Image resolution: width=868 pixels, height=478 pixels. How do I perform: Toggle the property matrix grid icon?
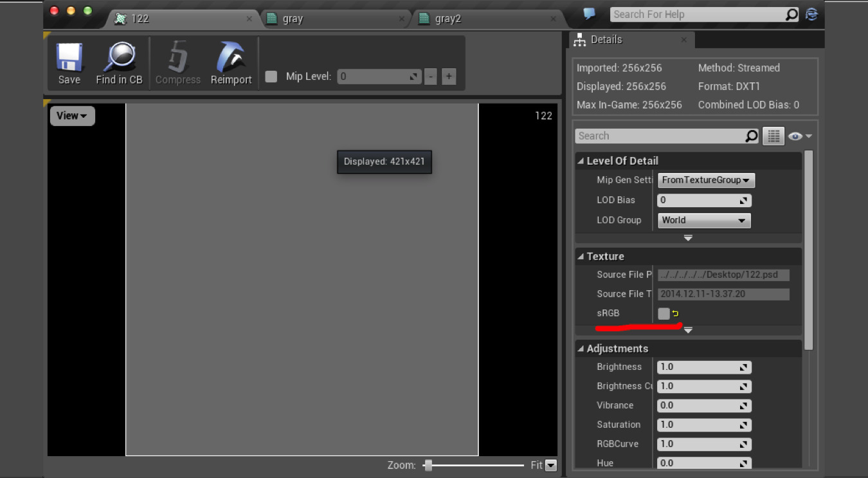773,136
